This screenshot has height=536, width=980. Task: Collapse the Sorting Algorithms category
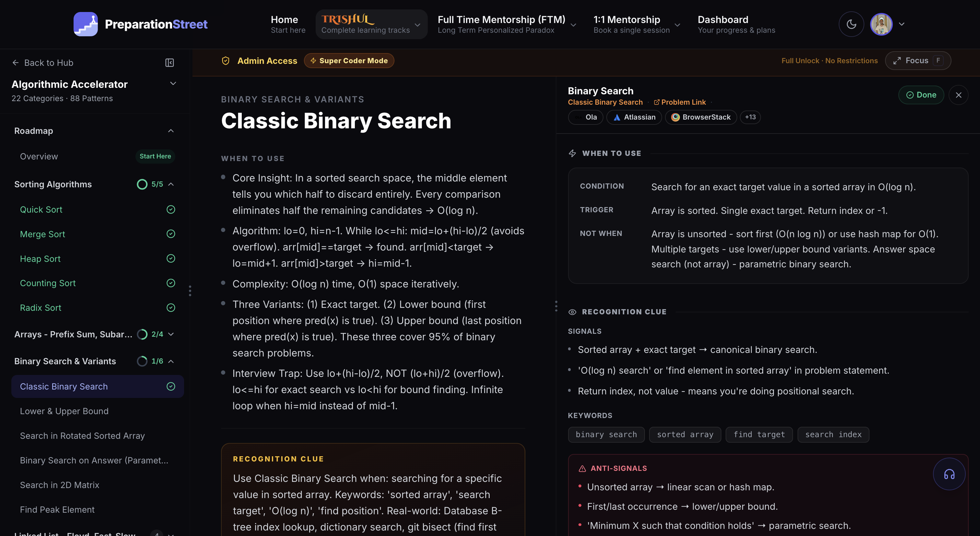(x=171, y=184)
